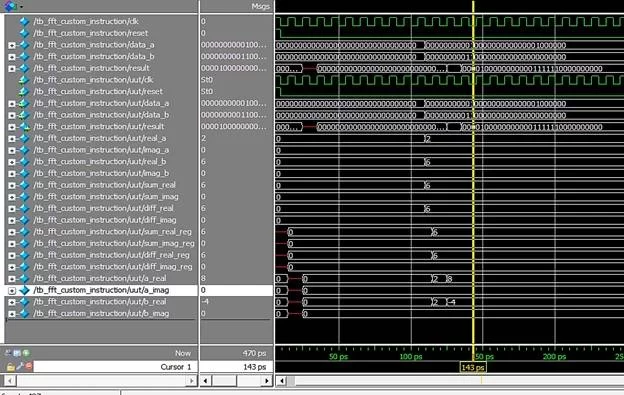Click the uut/clk signal input-port icon
This screenshot has width=624, height=395.
click(24, 80)
